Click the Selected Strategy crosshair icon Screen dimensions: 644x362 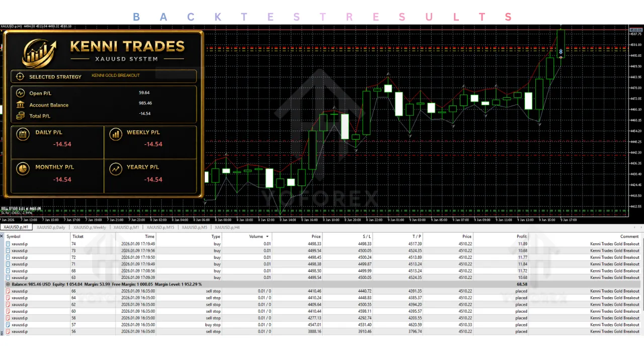pyautogui.click(x=20, y=76)
